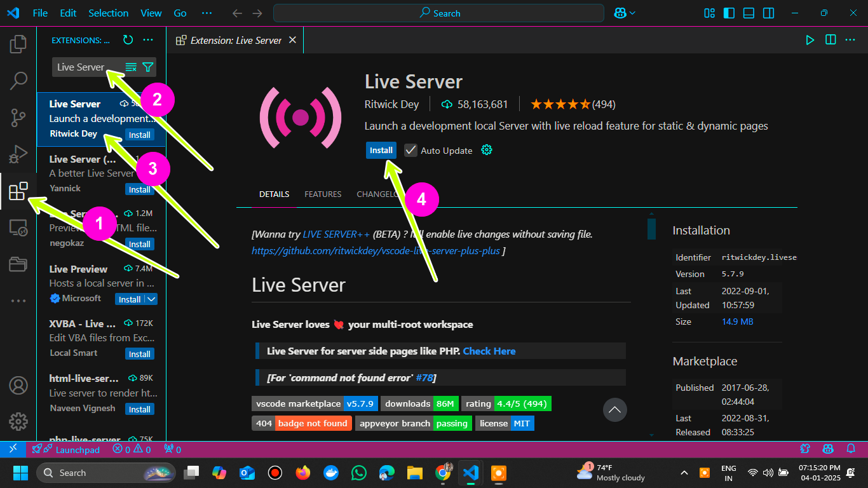The image size is (868, 488).
Task: Toggle the Auto Update checkbox
Action: [411, 151]
